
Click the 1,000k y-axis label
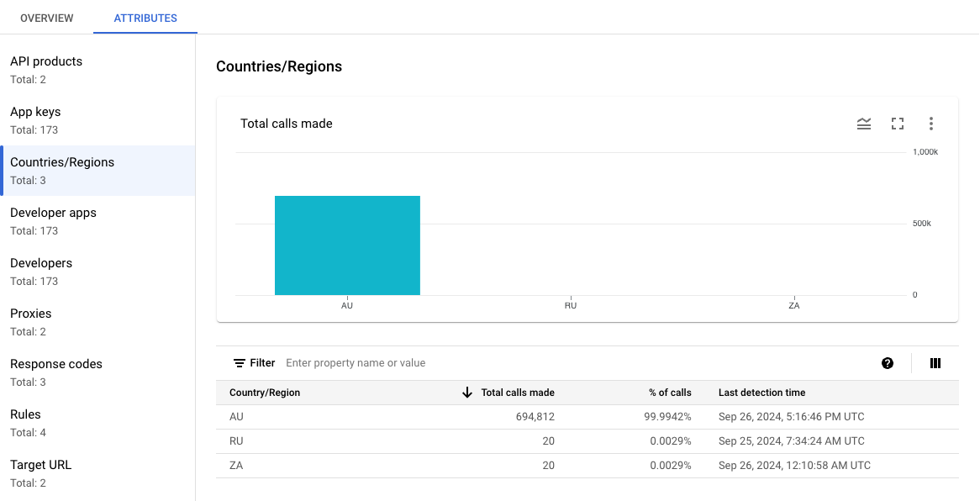pyautogui.click(x=925, y=152)
